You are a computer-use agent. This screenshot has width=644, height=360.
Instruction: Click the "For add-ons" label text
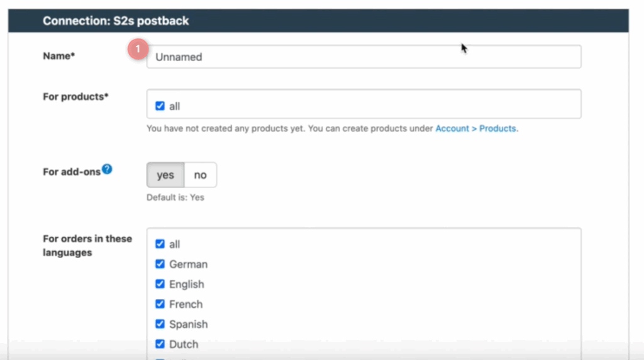tap(72, 172)
